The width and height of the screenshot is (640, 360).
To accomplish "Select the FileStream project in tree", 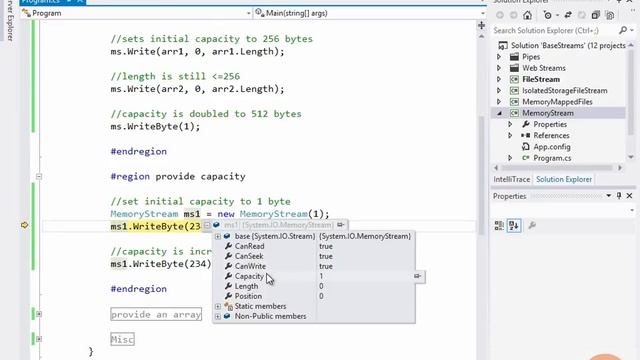I will point(541,79).
